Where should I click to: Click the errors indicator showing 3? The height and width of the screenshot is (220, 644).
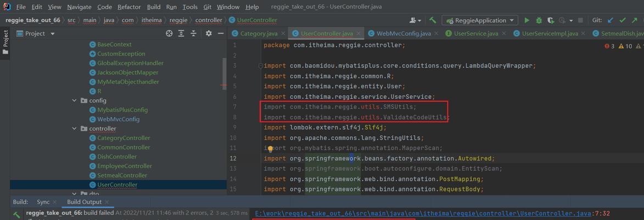coord(609,46)
